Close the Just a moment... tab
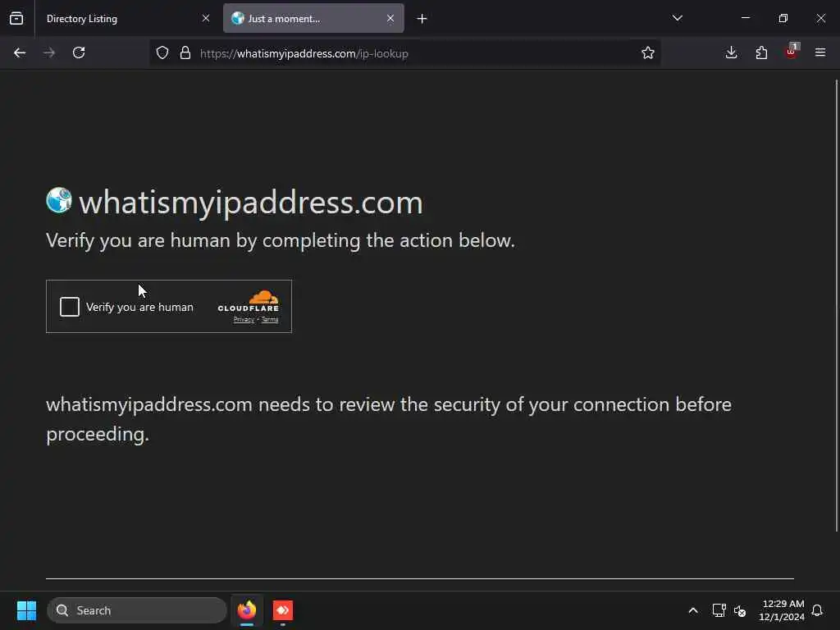 pyautogui.click(x=390, y=19)
